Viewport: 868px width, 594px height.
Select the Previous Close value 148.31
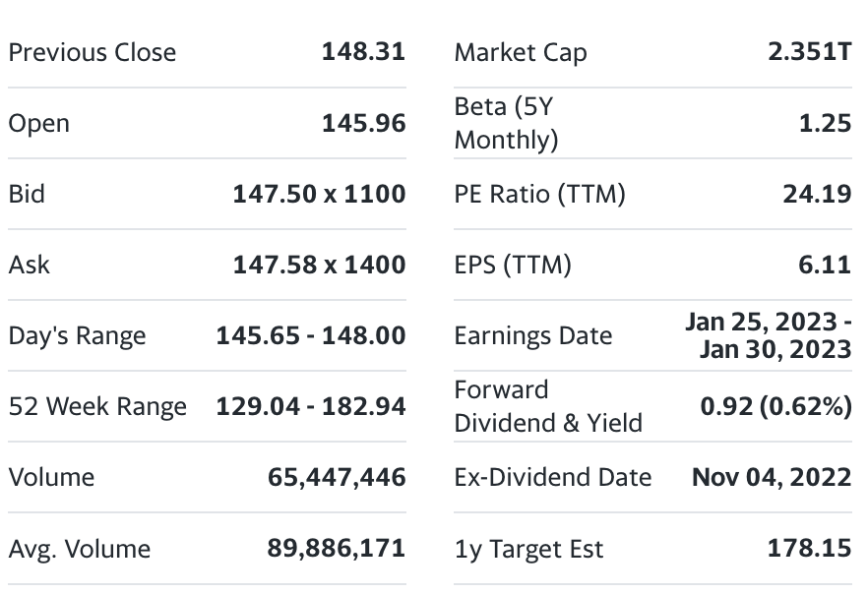tap(363, 51)
